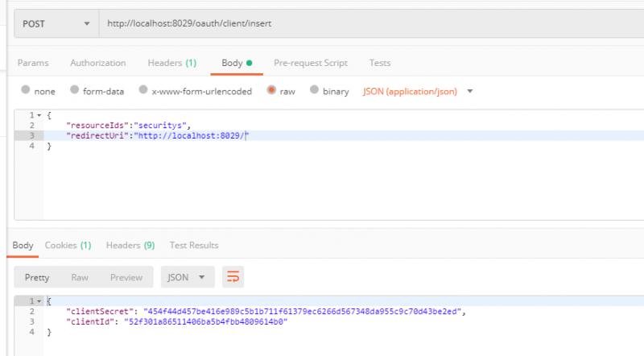Open the request Headers (1) tab
Screen dimensions: 644x356
tap(172, 63)
